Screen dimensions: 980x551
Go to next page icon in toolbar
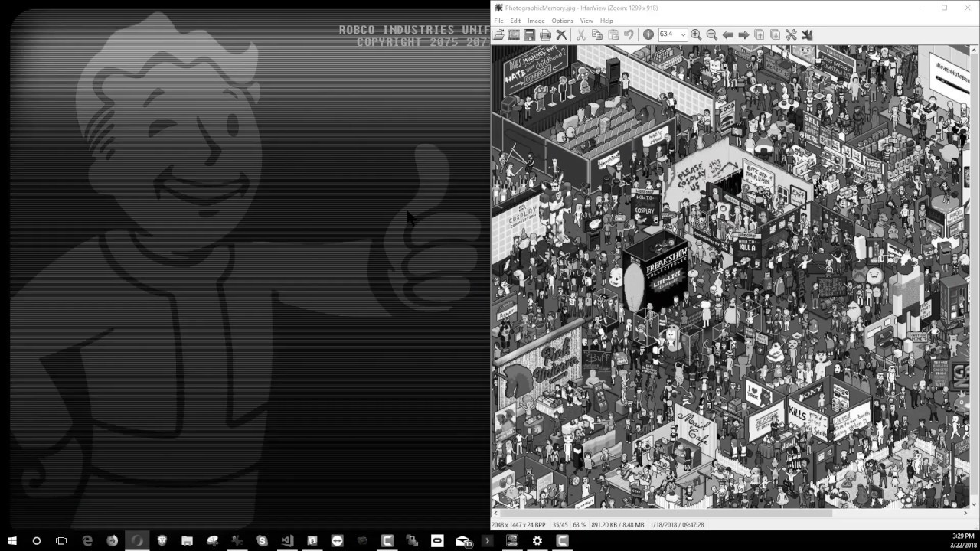click(775, 34)
